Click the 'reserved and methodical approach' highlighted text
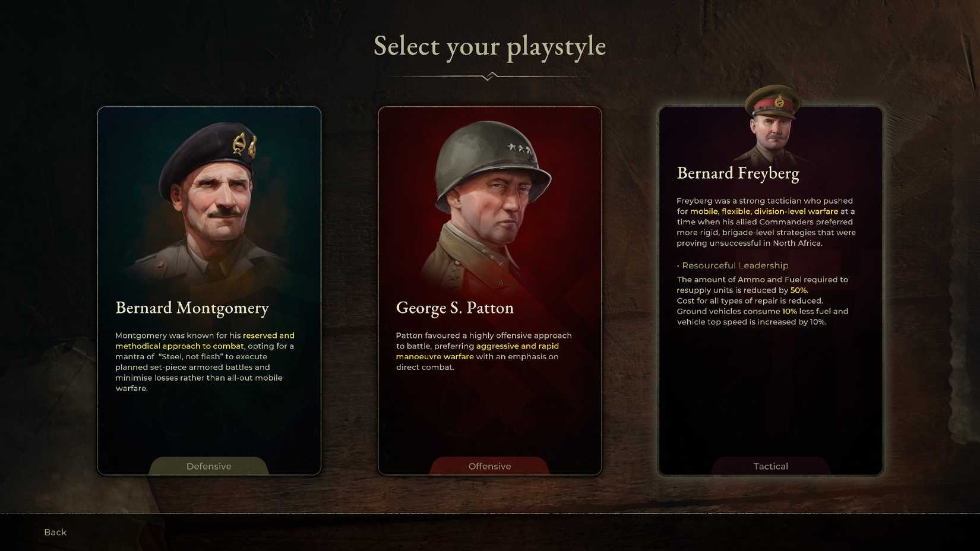The height and width of the screenshot is (551, 980). click(x=205, y=341)
